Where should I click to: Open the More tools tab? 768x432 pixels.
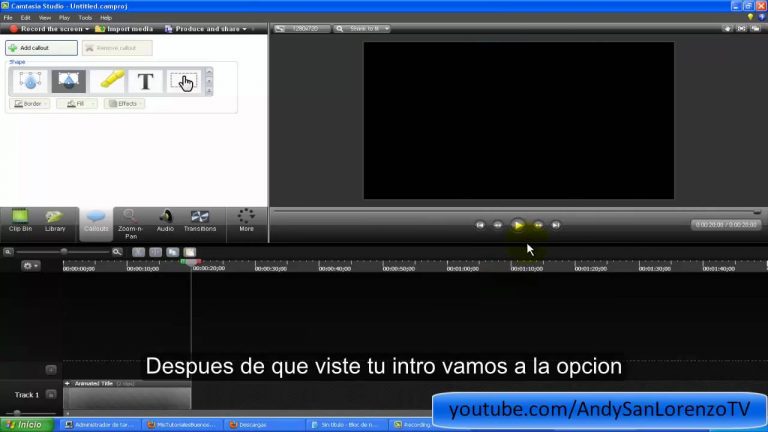coord(246,221)
